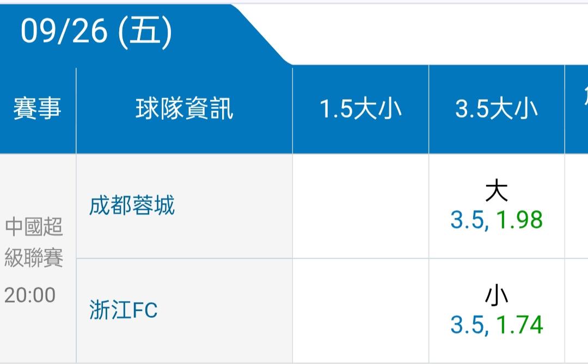Open the 1.5大小 column header

360,109
